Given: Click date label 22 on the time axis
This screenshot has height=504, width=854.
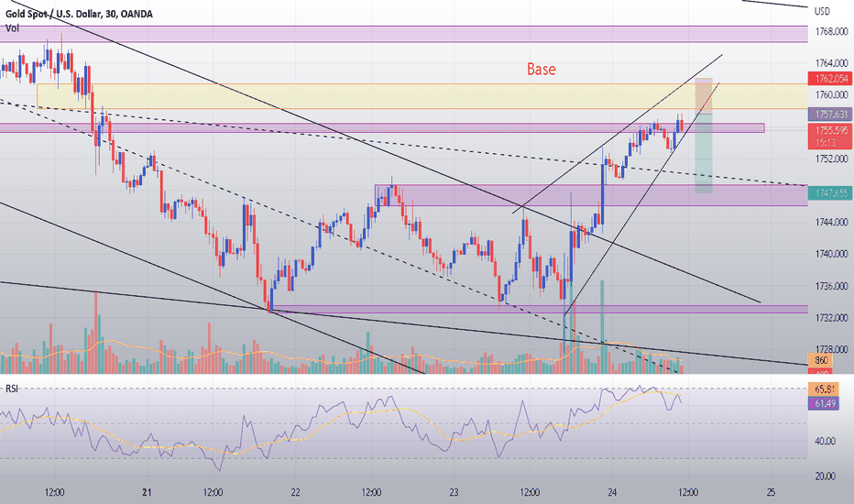Looking at the screenshot, I should (x=295, y=493).
